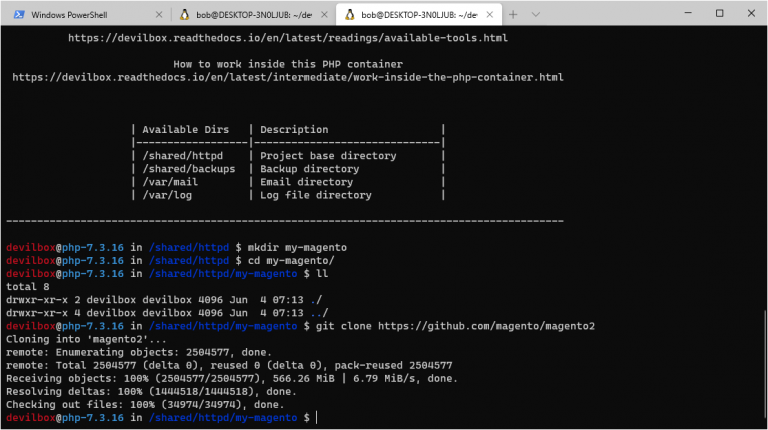
Task: Click the /var/log directory table entry
Action: [x=170, y=195]
